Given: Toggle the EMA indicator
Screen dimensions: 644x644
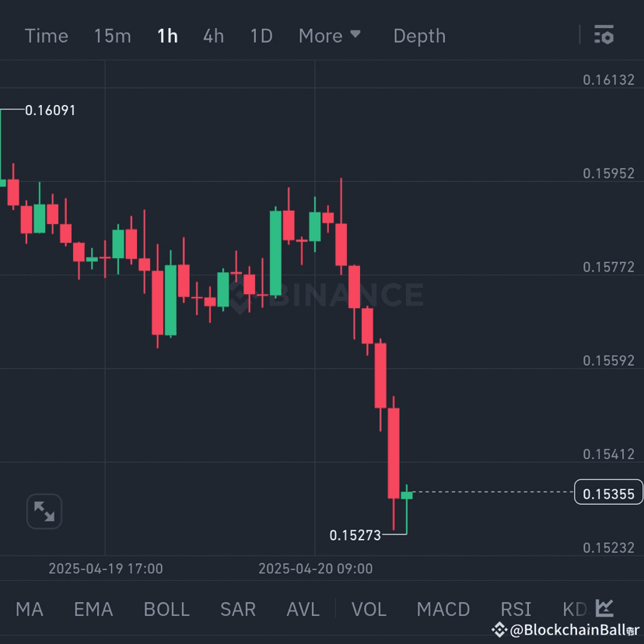Looking at the screenshot, I should (93, 609).
